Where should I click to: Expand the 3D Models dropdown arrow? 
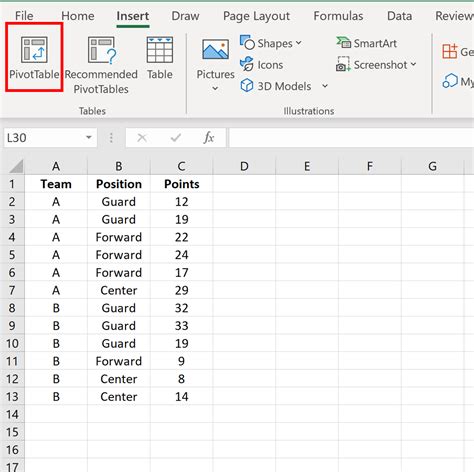(x=325, y=86)
